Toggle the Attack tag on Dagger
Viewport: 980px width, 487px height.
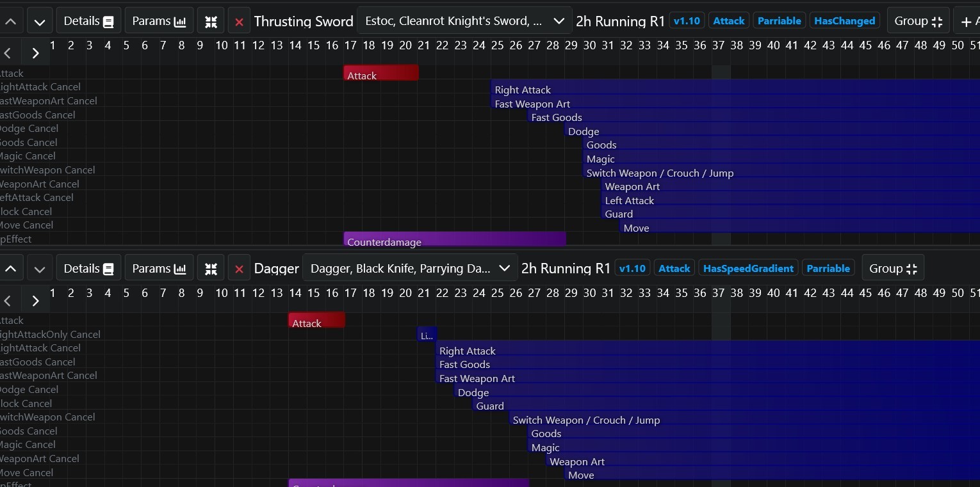pos(674,269)
